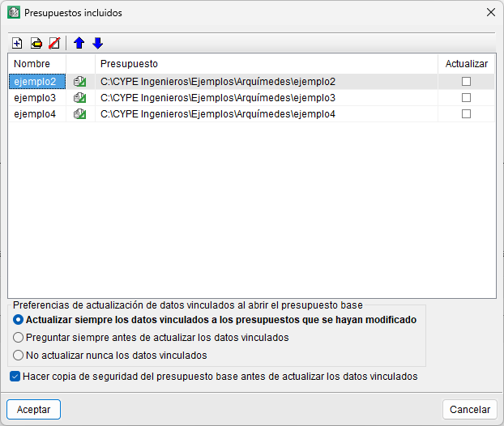Image resolution: width=504 pixels, height=426 pixels.
Task: Close the Presupuestos incluidos dialog
Action: coord(491,12)
